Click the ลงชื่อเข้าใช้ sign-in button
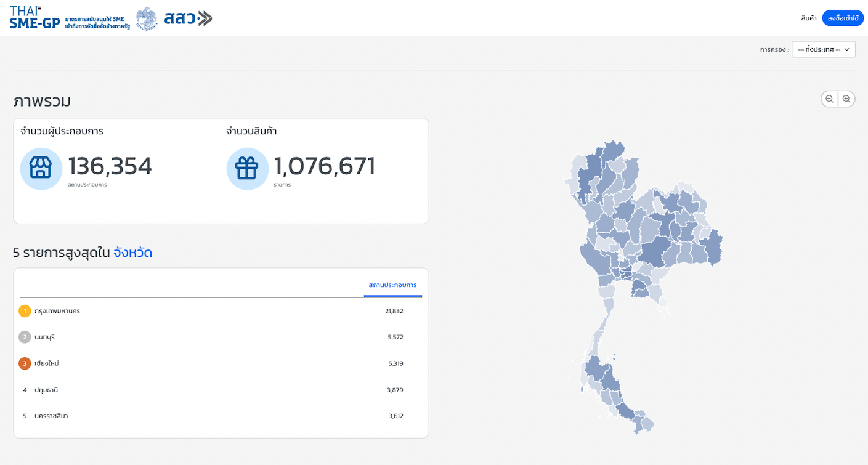 tap(842, 18)
